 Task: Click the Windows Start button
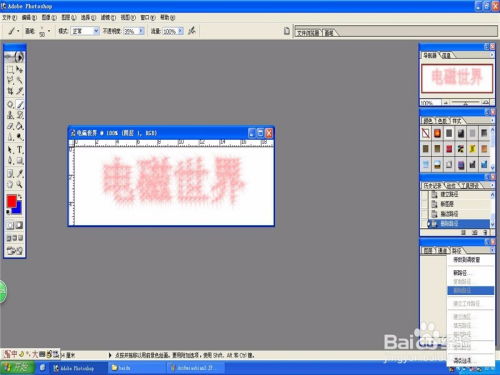tap(17, 368)
